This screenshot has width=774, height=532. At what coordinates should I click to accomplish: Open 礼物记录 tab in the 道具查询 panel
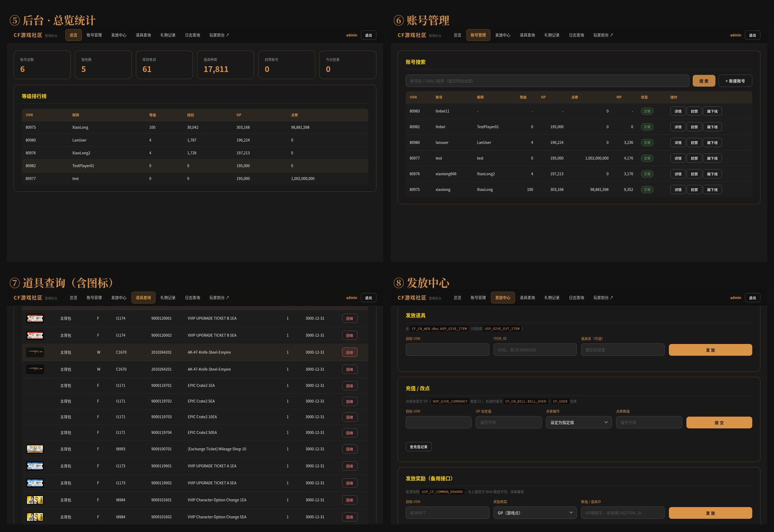click(168, 298)
